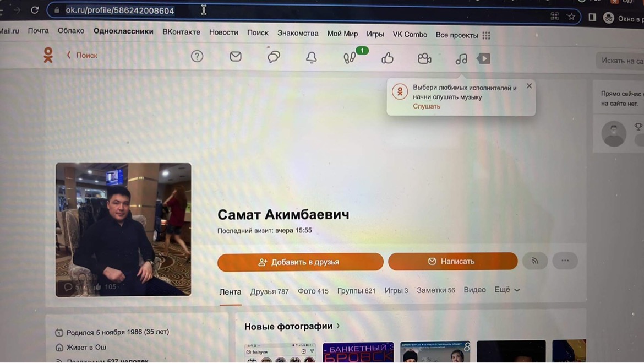This screenshot has height=363, width=644.
Task: Click the Написать message button
Action: pos(452,261)
